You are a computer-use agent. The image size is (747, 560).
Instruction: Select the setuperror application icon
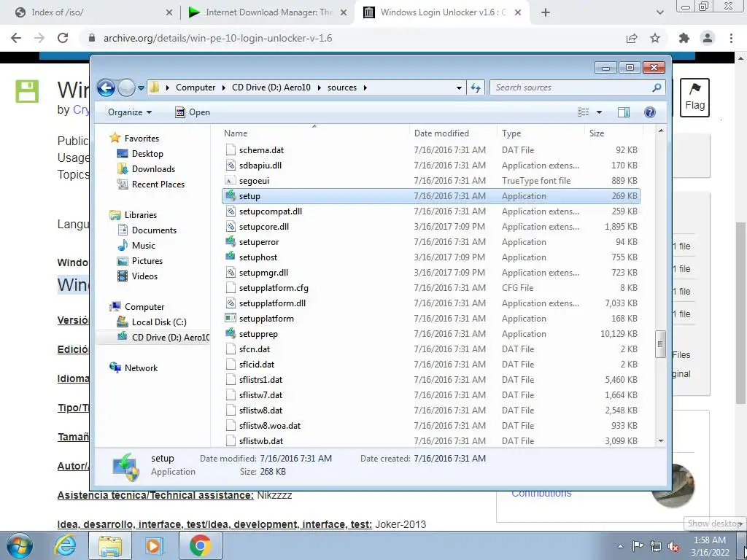click(x=231, y=242)
